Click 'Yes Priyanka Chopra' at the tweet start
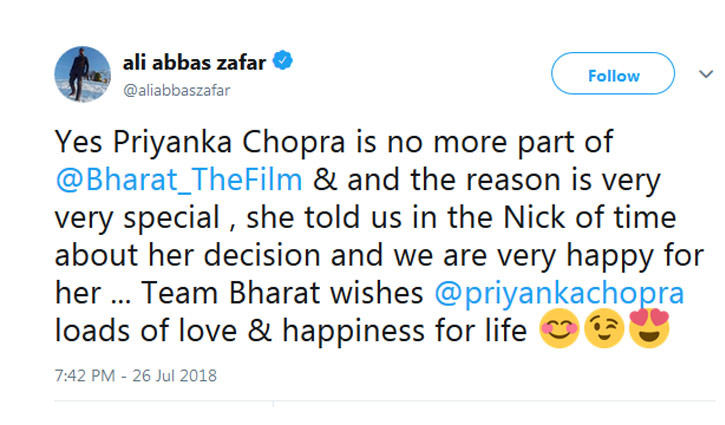 [159, 147]
